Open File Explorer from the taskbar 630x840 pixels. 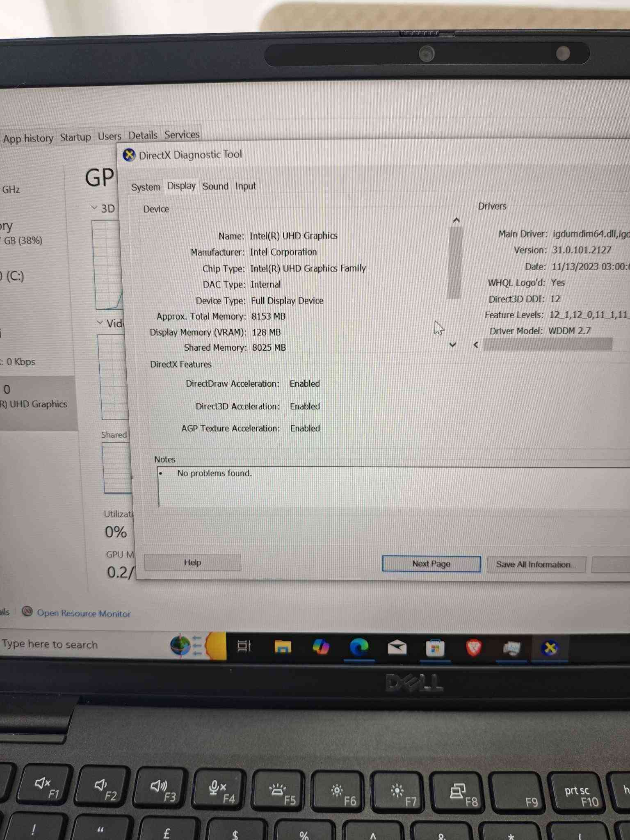click(x=282, y=647)
